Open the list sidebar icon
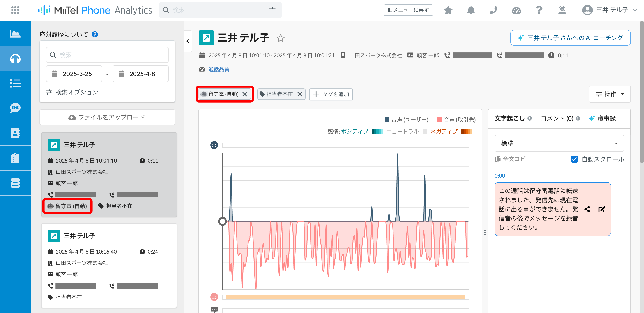 click(x=15, y=83)
